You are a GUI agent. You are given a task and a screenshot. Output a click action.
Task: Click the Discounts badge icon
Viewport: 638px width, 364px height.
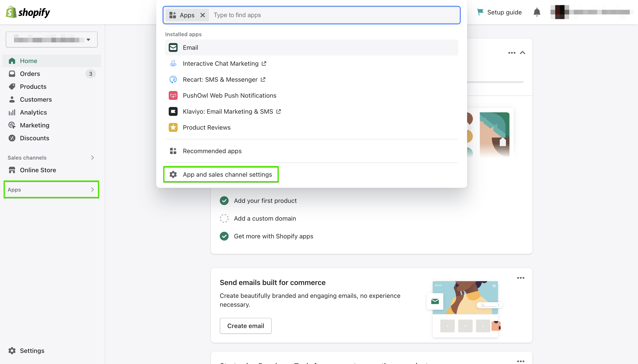click(12, 138)
